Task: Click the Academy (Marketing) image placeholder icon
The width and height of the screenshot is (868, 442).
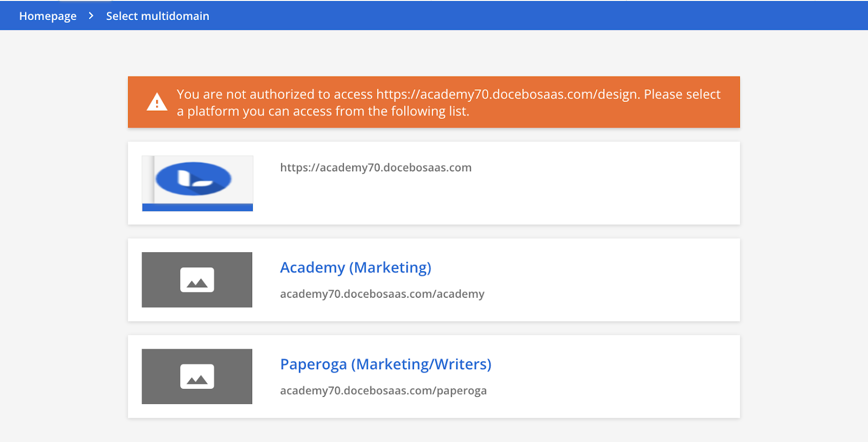Action: pos(197,280)
